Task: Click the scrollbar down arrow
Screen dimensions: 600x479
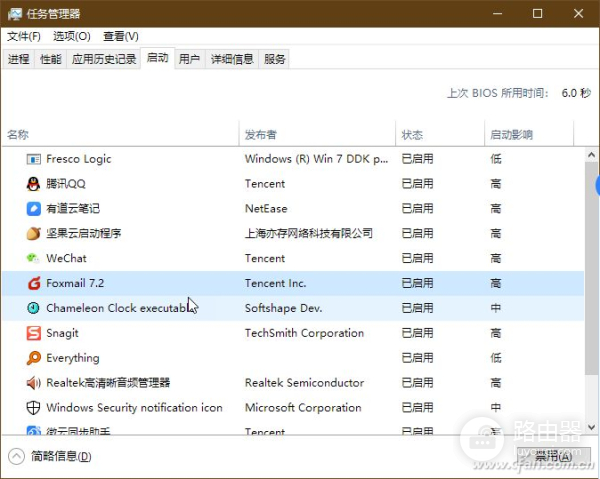Action: (x=592, y=427)
